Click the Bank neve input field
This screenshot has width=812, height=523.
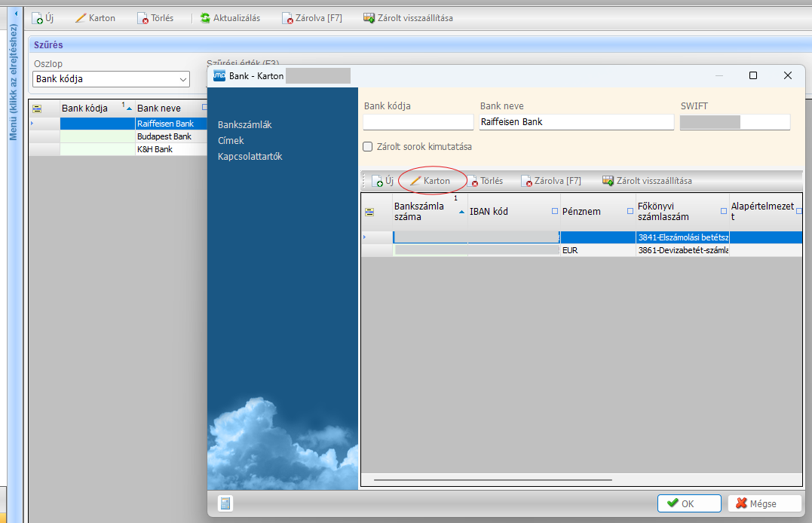(576, 122)
